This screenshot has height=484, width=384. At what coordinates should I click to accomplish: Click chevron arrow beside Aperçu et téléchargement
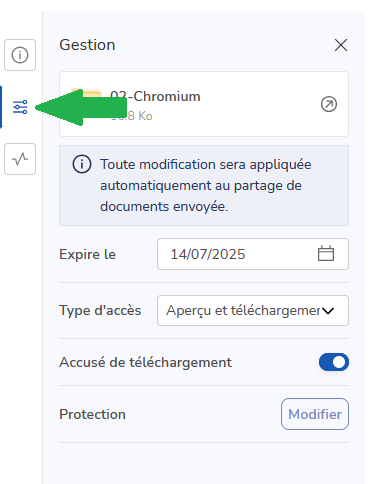328,311
